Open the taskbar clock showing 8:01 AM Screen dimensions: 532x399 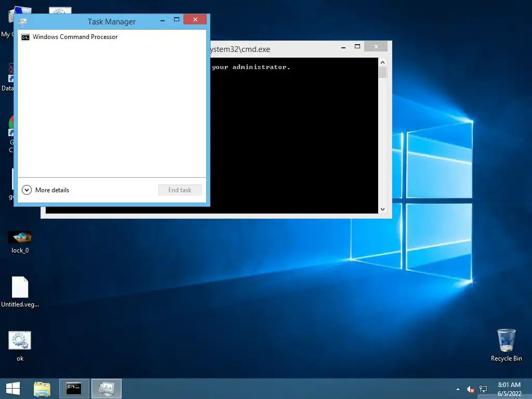(509, 389)
